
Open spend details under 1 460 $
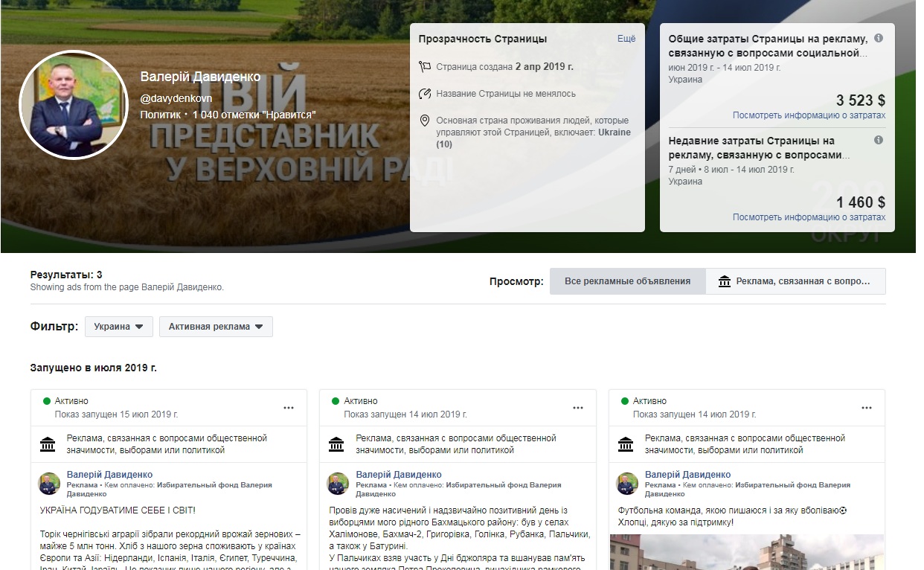click(809, 217)
